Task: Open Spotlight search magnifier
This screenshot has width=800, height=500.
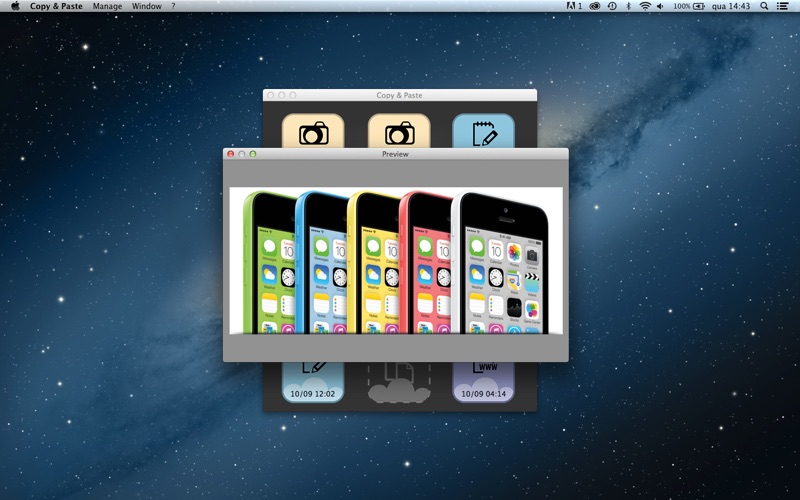Action: pos(764,6)
